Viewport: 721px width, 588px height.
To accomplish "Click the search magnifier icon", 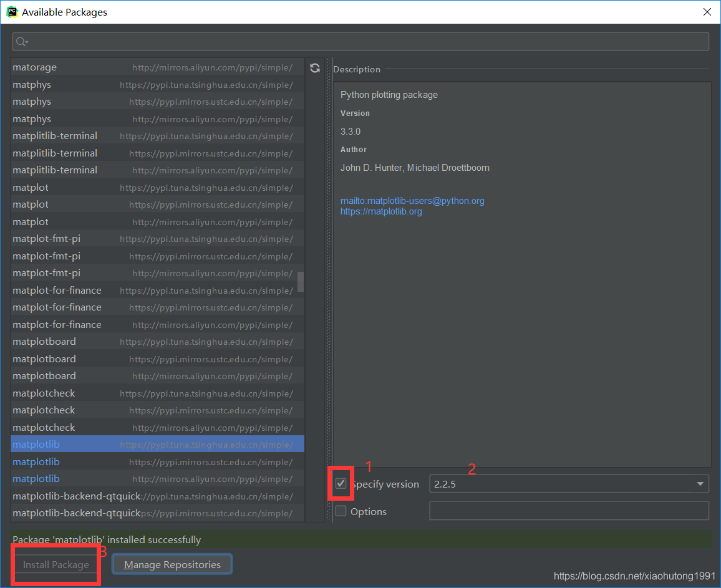I will click(x=22, y=42).
